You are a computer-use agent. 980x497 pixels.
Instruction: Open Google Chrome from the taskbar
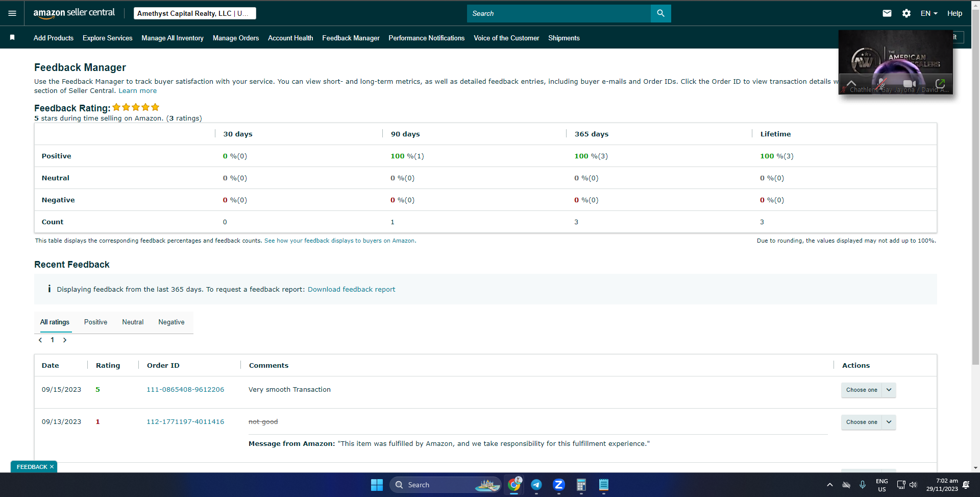(x=514, y=485)
